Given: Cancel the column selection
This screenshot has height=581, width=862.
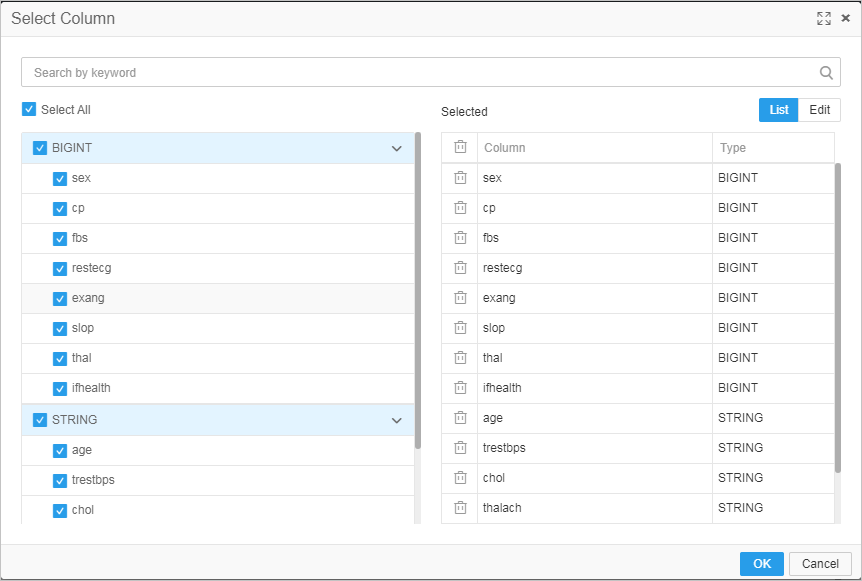Looking at the screenshot, I should [820, 563].
